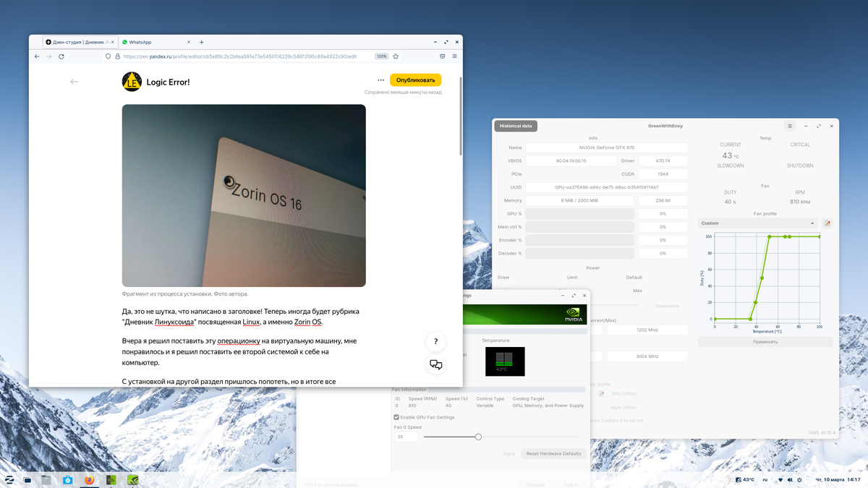Edit the fan profile with pencil icon
Image resolution: width=868 pixels, height=488 pixels.
click(827, 223)
